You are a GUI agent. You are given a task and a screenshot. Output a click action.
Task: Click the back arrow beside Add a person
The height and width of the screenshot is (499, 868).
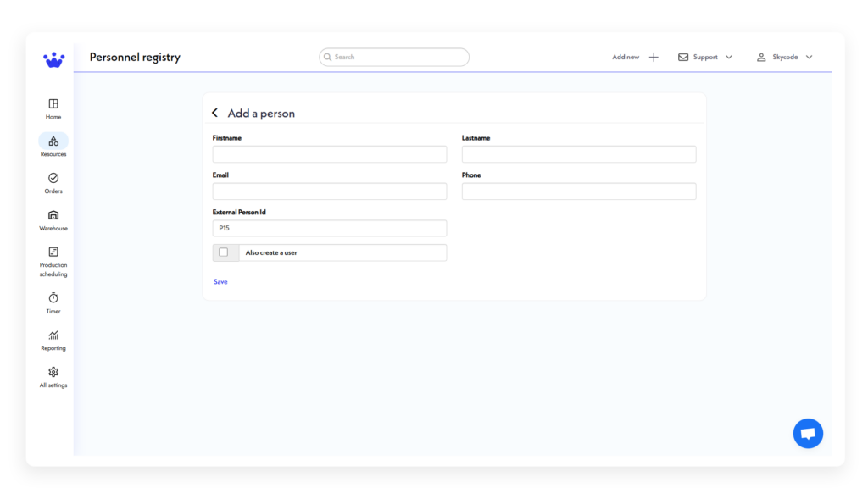(215, 113)
